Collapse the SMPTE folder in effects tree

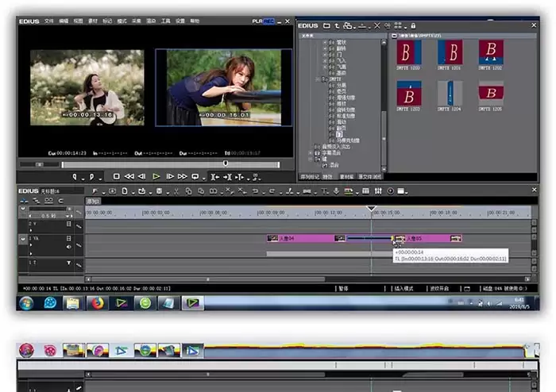[318, 79]
